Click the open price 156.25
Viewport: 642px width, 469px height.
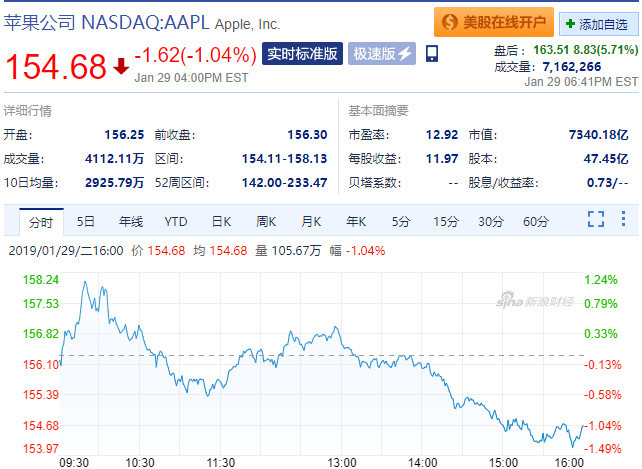pos(124,135)
